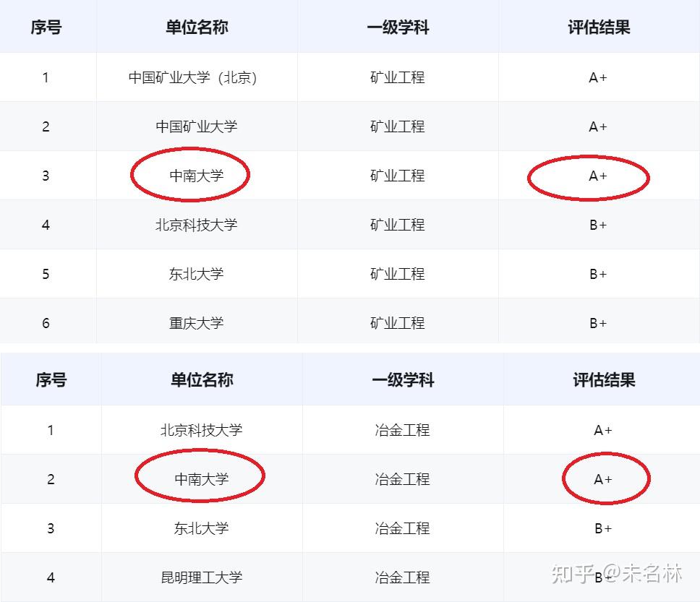700x602 pixels.
Task: Select 北京科技大学 in the 冶金工程 table
Action: tap(201, 430)
